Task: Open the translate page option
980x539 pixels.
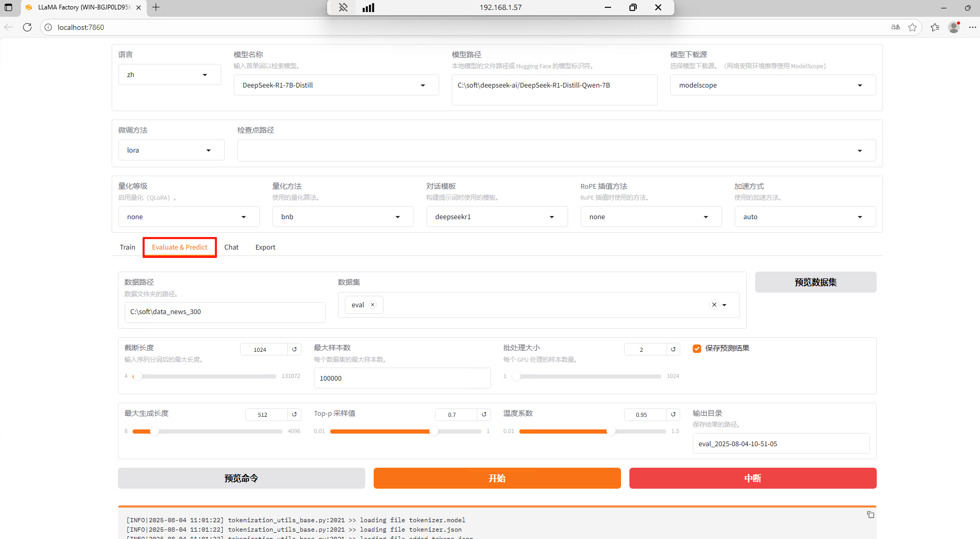Action: point(896,27)
